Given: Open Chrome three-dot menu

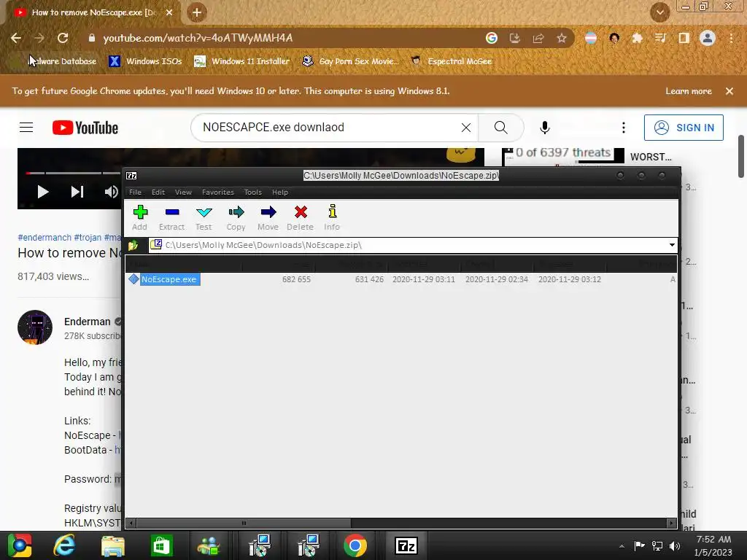Looking at the screenshot, I should (731, 38).
